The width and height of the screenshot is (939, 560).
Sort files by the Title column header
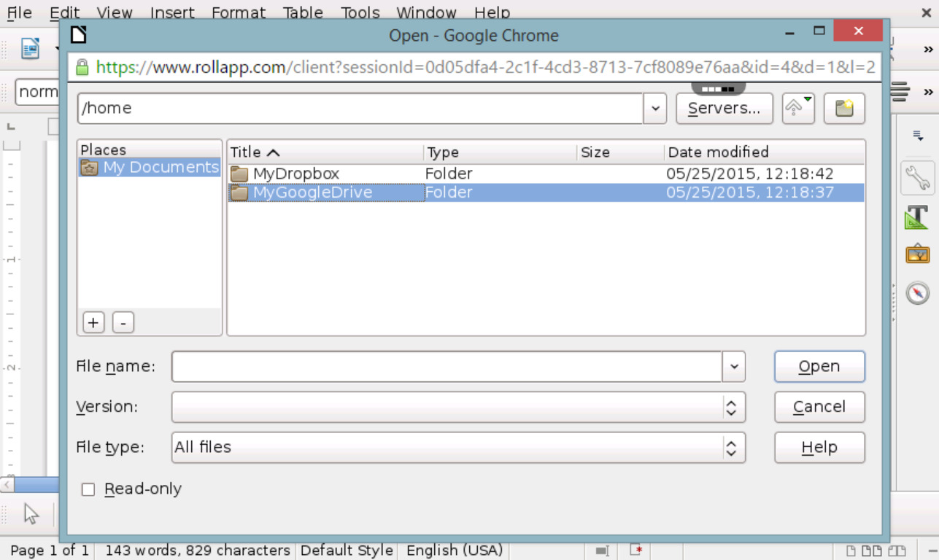point(325,152)
